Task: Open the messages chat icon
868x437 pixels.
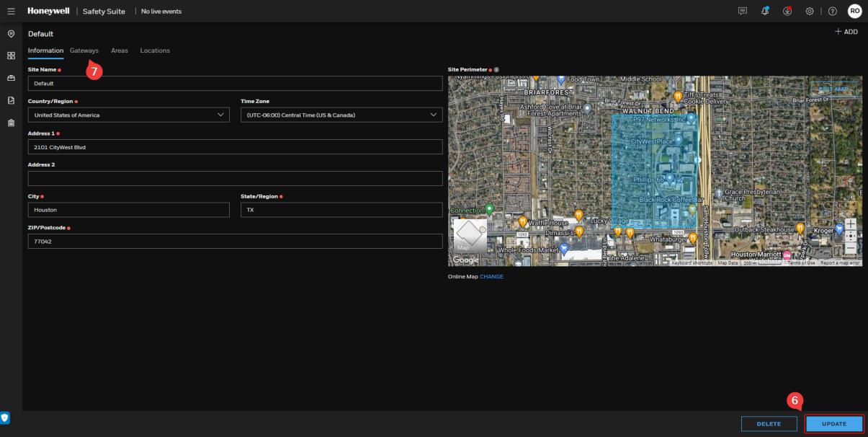Action: [x=743, y=11]
